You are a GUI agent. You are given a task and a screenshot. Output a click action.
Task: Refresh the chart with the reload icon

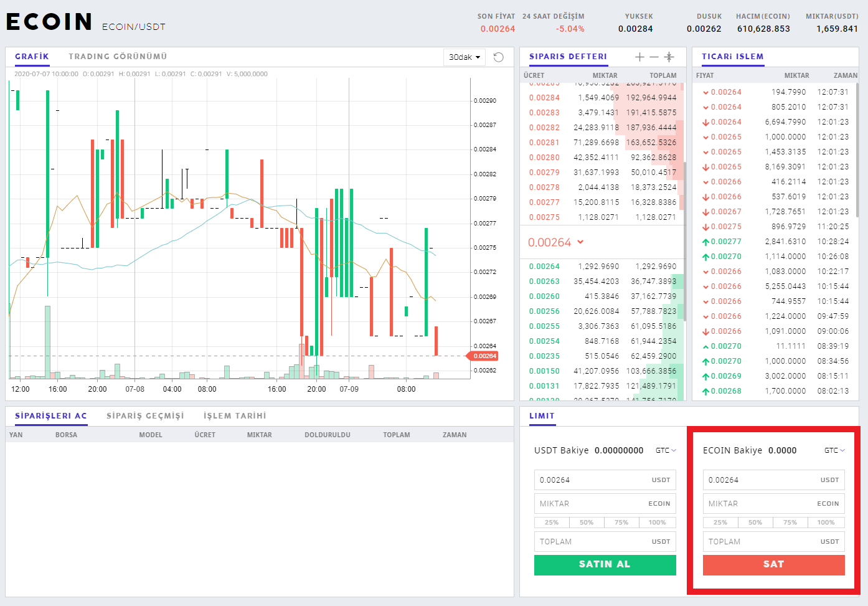pos(499,57)
